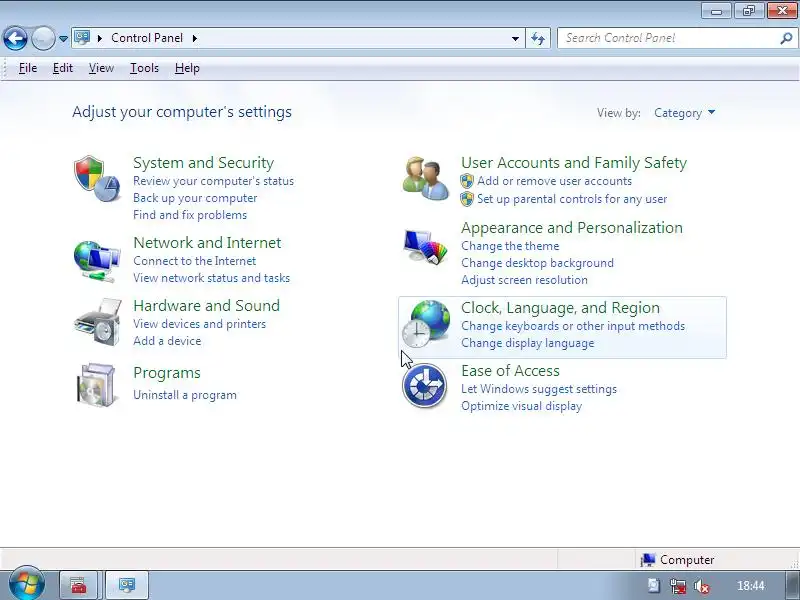
Task: Click the Refresh button beside address bar
Action: tap(538, 38)
